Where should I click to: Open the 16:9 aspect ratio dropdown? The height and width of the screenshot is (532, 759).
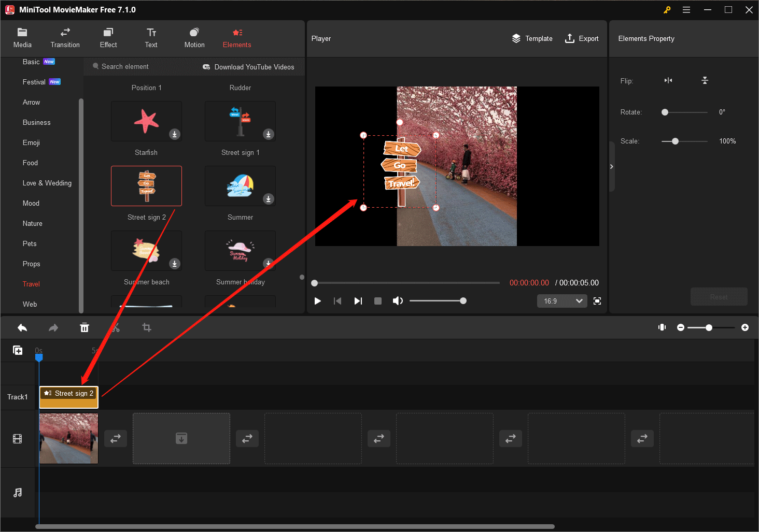pos(562,301)
